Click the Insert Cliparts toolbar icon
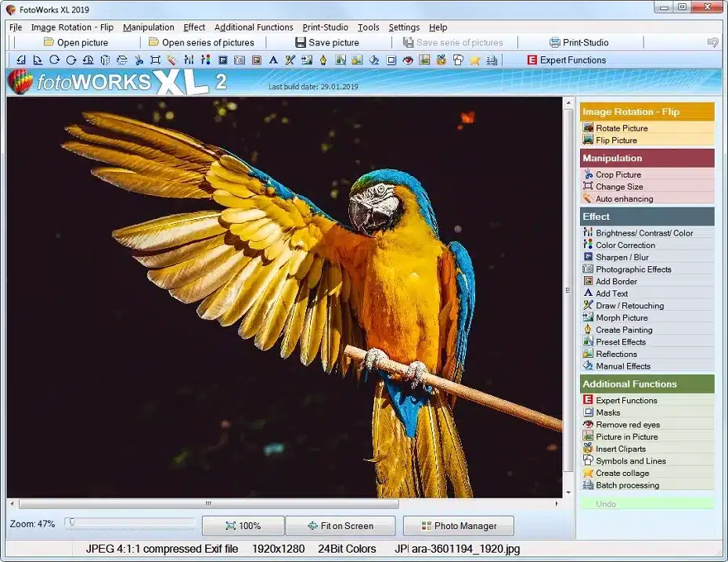 pyautogui.click(x=441, y=59)
